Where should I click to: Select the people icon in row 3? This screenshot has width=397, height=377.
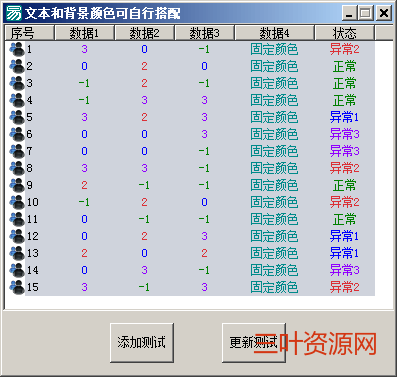[17, 83]
